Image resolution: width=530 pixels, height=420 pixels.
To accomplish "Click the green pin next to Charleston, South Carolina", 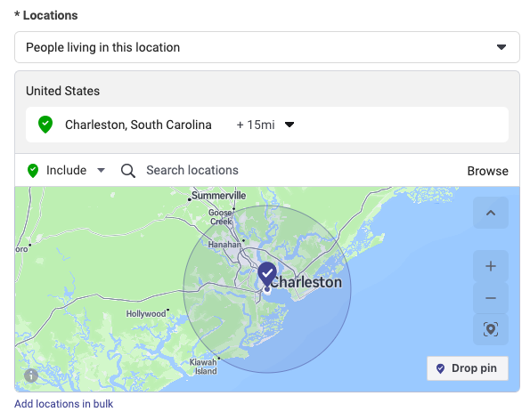I will pyautogui.click(x=45, y=125).
